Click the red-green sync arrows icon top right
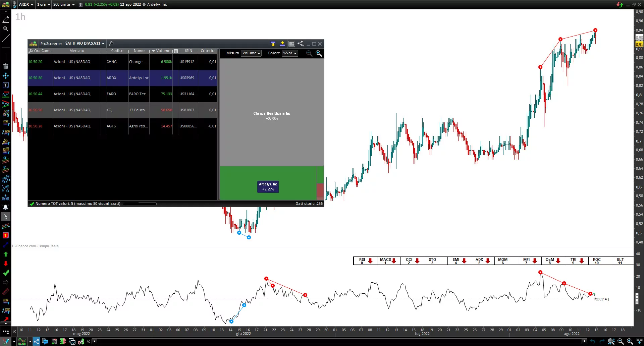644x346 pixels. click(x=620, y=4)
